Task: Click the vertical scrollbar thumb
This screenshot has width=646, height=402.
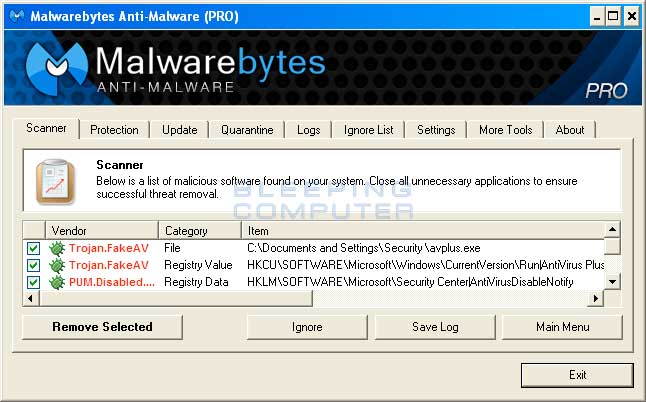Action: pyautogui.click(x=612, y=246)
